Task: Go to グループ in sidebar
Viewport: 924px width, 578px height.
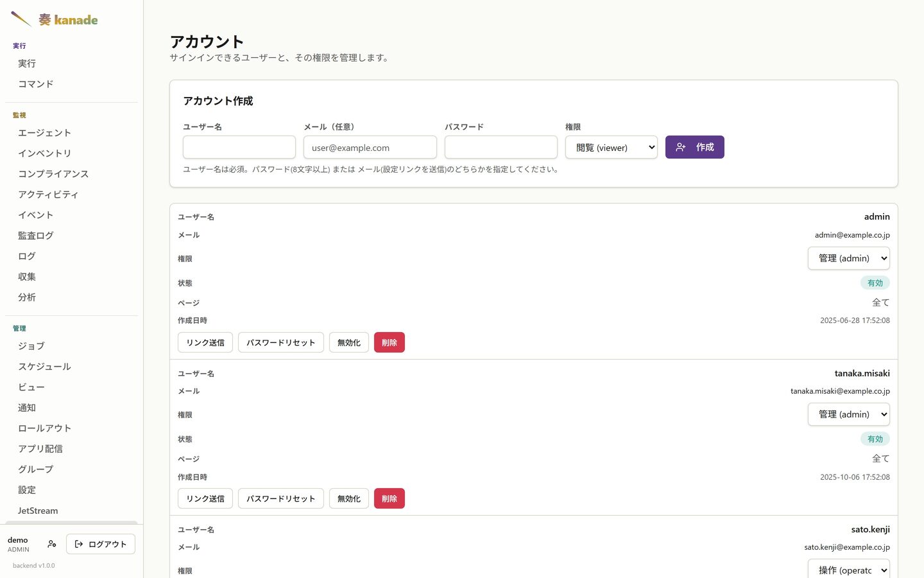Action: pyautogui.click(x=71, y=469)
